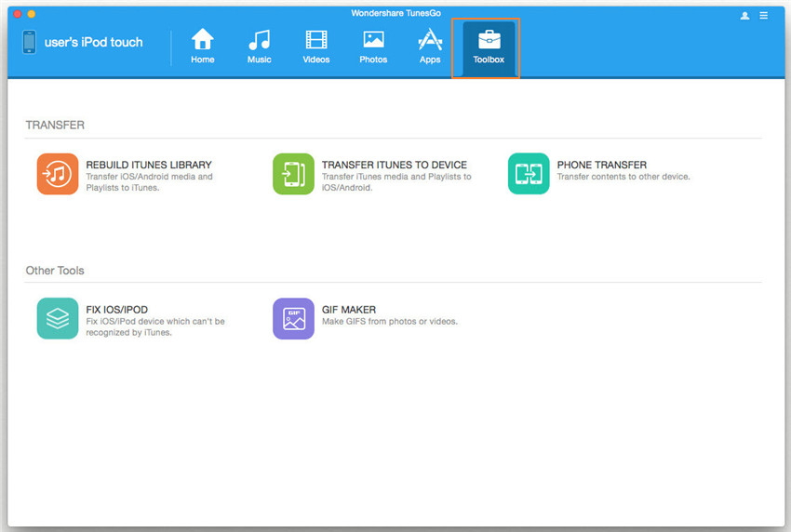Screen dimensions: 791x532
Task: Open the Apps tab
Action: [430, 47]
